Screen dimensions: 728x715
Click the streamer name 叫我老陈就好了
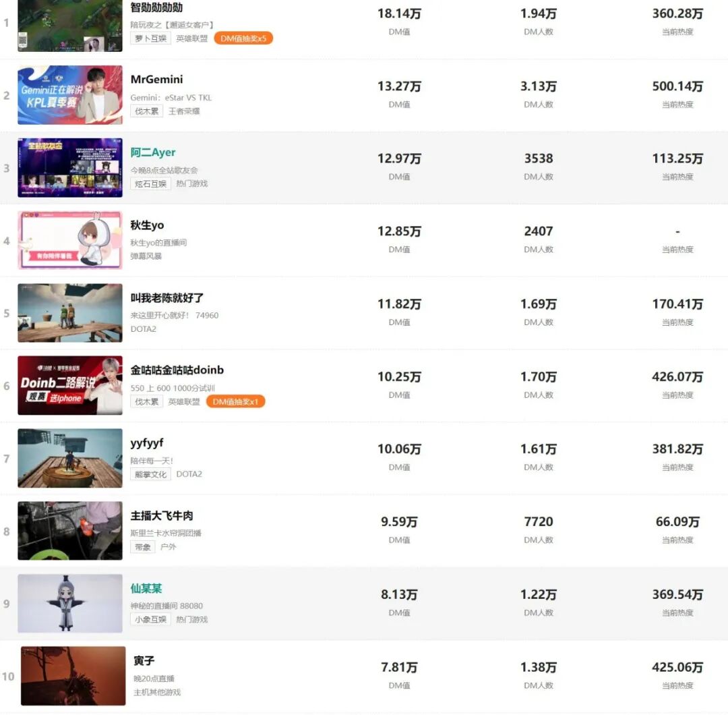pyautogui.click(x=166, y=297)
